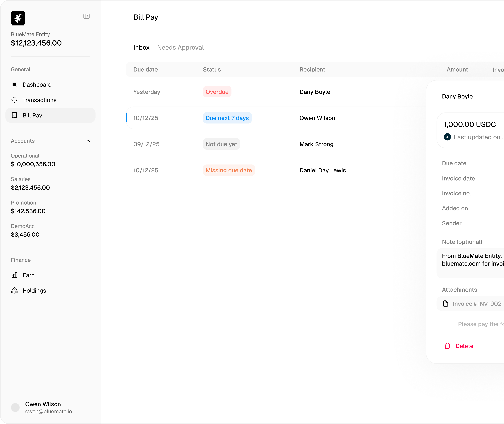504x424 pixels.
Task: Select the Inbox tab
Action: tap(141, 48)
